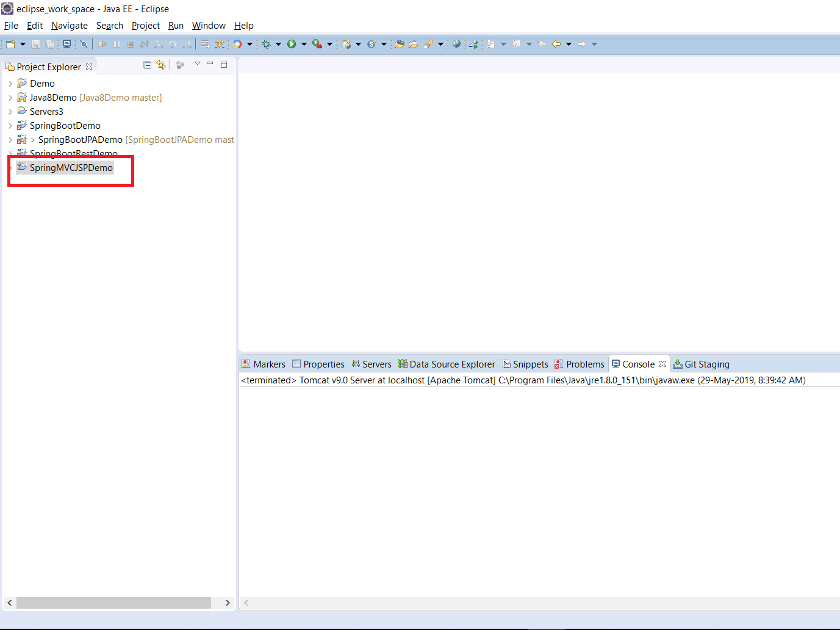Open the Project Explorer View Menu triangle
This screenshot has width=840, height=630.
[x=197, y=63]
